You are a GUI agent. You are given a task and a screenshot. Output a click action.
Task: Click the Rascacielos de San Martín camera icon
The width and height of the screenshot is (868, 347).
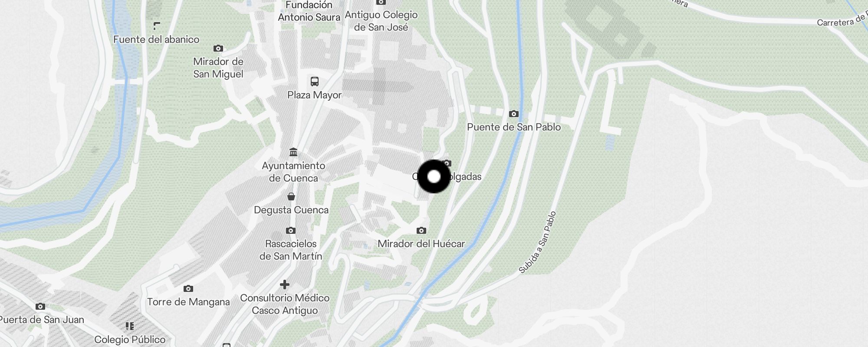(x=291, y=230)
